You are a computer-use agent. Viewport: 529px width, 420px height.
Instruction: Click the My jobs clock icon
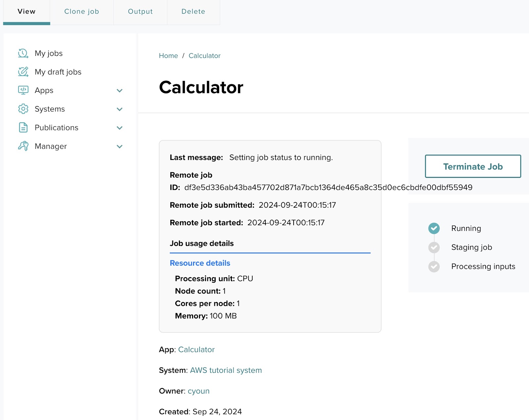pos(23,53)
